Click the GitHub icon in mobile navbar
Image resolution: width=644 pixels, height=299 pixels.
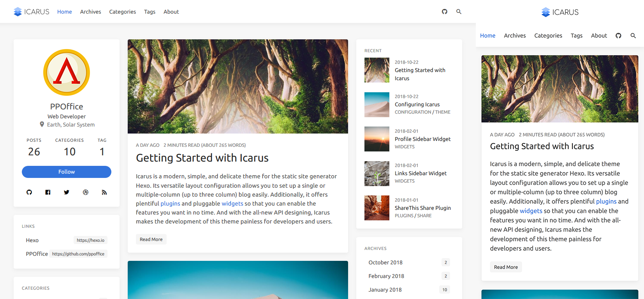[618, 35]
